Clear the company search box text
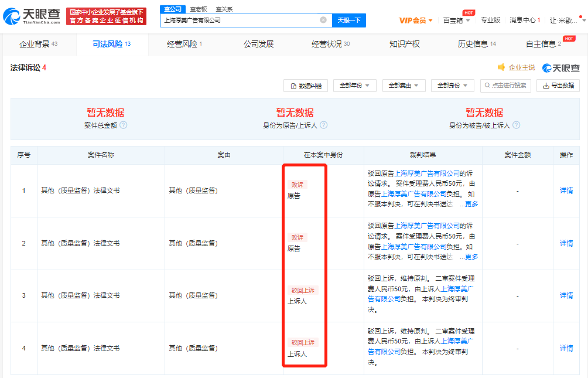Screen dimensions: 588x378 (323, 20)
